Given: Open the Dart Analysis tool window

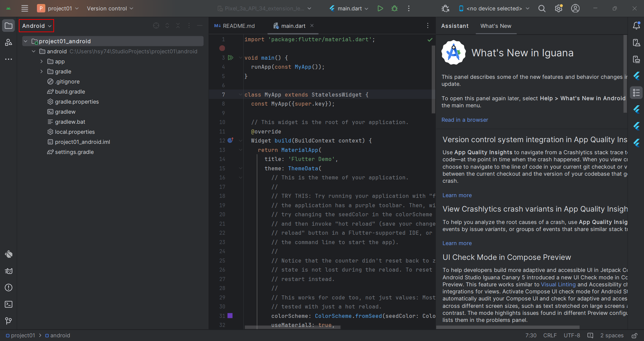Looking at the screenshot, I should click(8, 254).
